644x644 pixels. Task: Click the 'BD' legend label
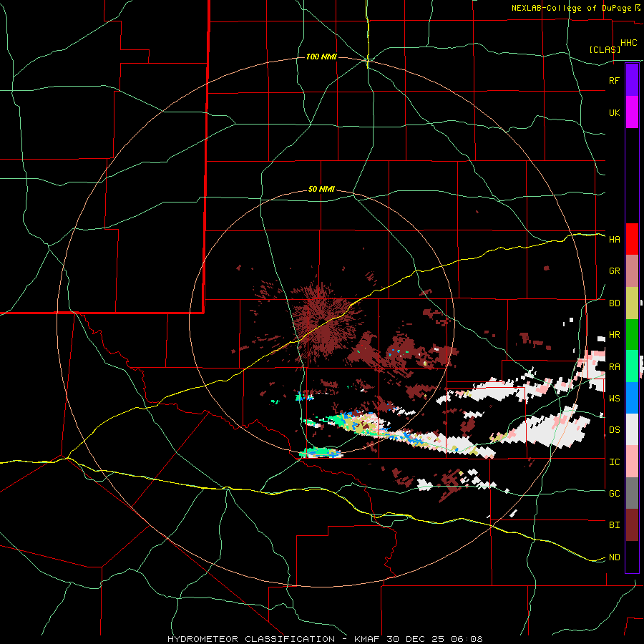pyautogui.click(x=614, y=303)
